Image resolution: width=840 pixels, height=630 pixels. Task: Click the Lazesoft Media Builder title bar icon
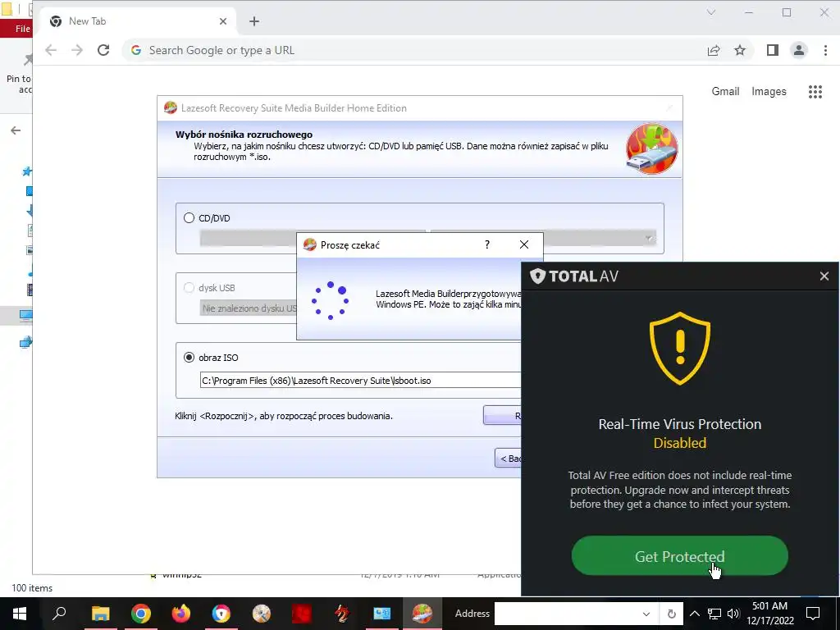[171, 107]
